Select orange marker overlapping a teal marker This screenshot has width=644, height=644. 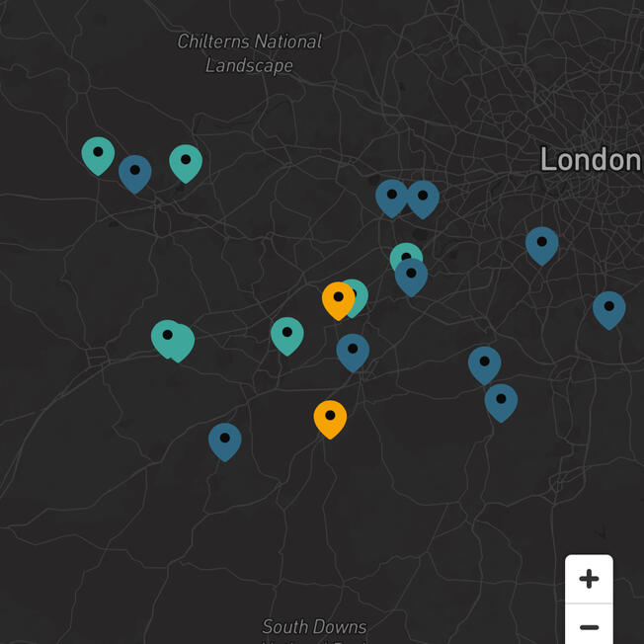tap(338, 299)
